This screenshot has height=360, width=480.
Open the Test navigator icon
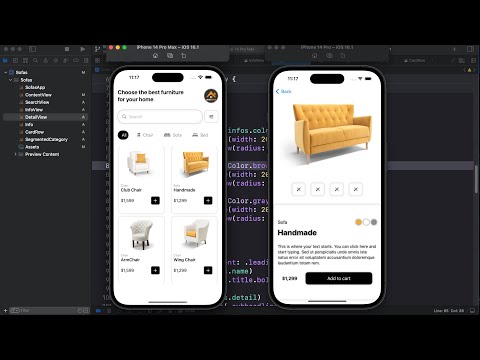(x=56, y=60)
